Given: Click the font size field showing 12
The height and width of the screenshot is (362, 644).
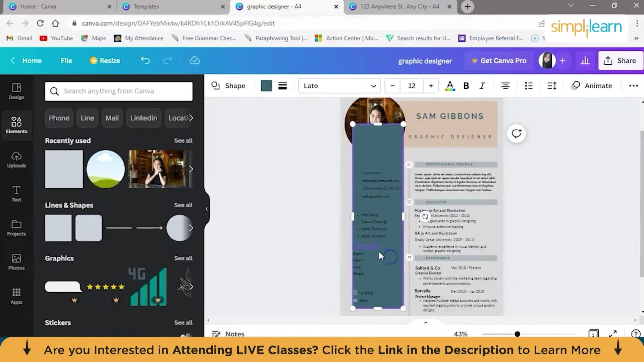Looking at the screenshot, I should (412, 86).
